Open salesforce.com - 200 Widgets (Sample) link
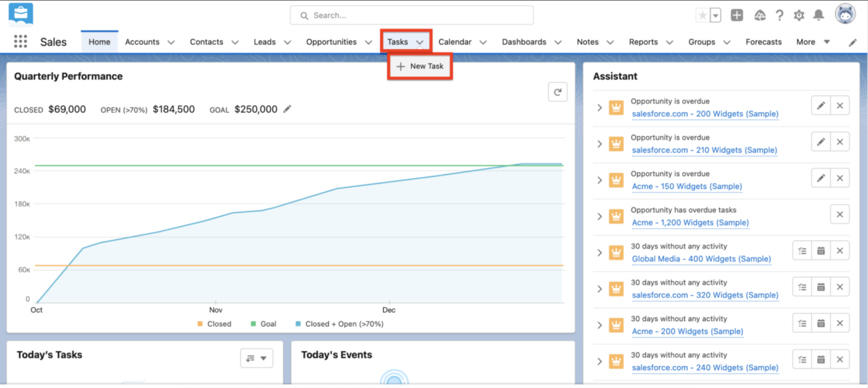Image resolution: width=868 pixels, height=388 pixels. click(x=705, y=114)
